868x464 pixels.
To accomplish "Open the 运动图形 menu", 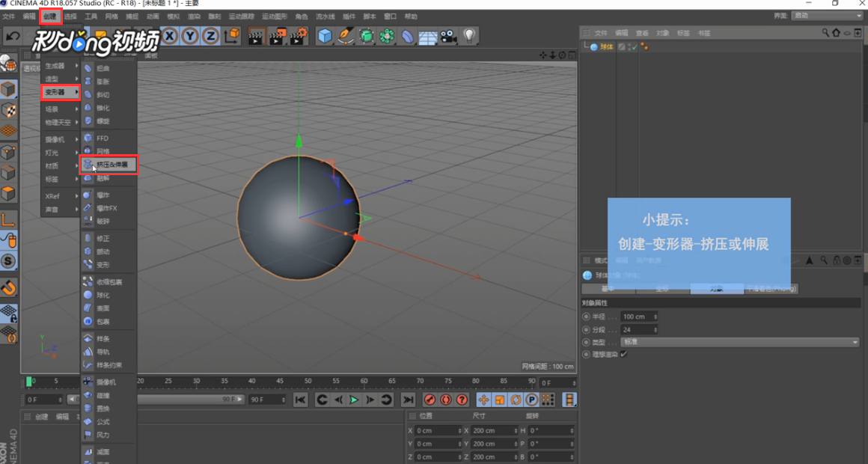I will 275,16.
